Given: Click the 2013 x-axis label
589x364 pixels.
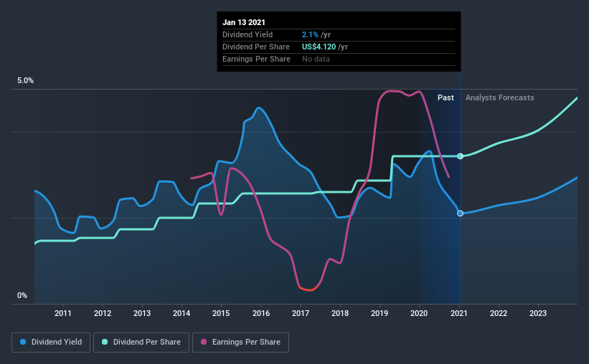Looking at the screenshot, I should click(x=142, y=313).
